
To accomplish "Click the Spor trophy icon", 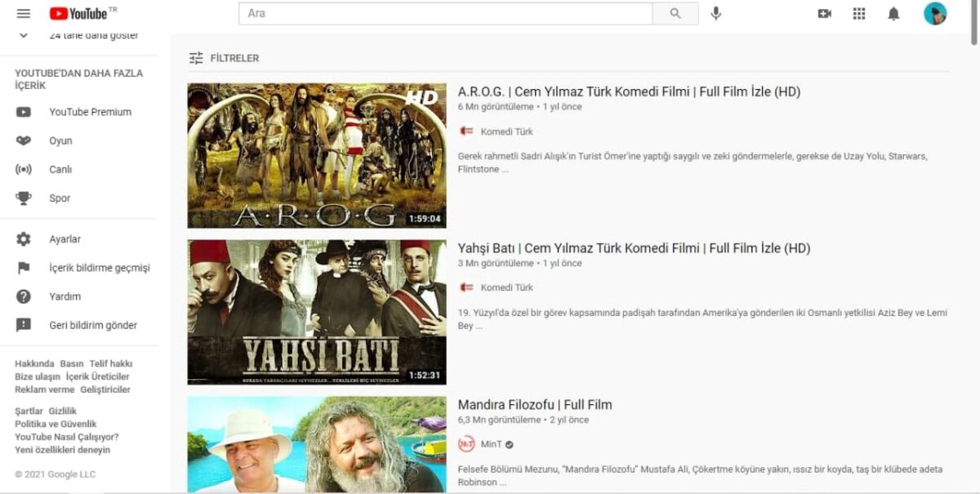I will (24, 198).
